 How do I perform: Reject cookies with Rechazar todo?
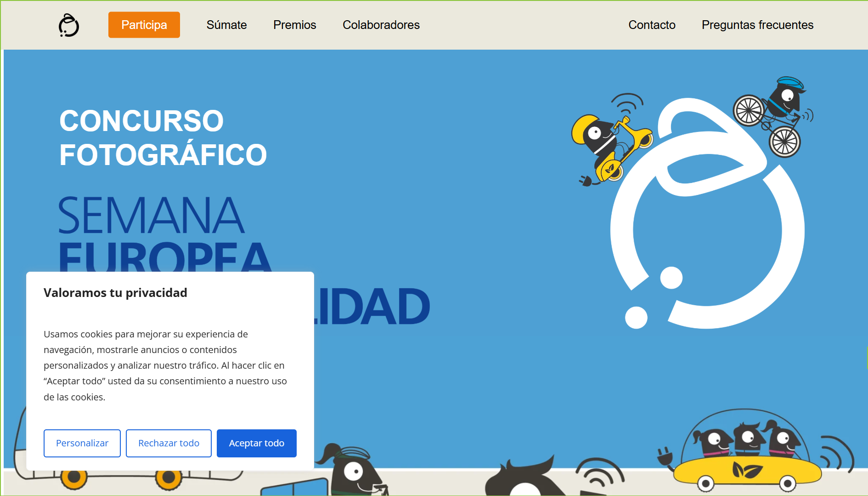coord(169,443)
